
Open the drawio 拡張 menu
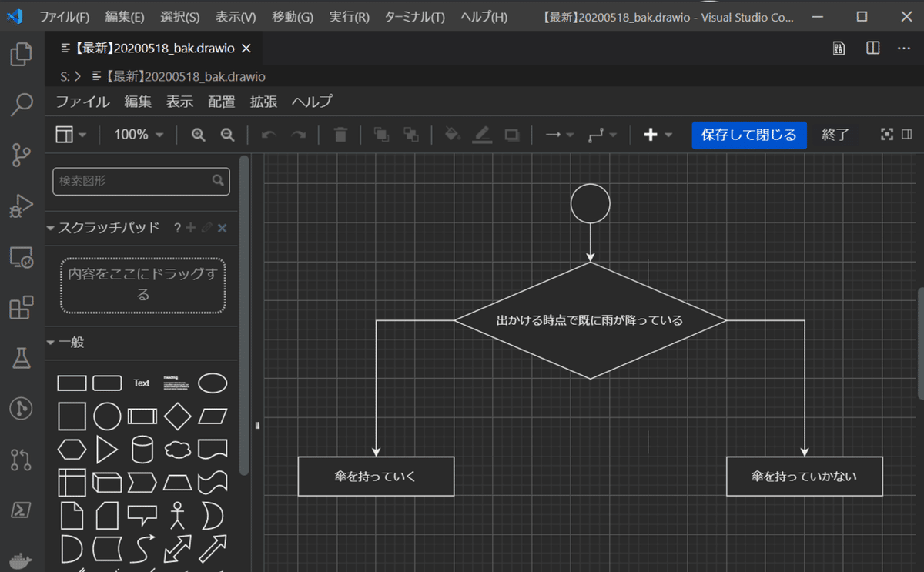click(263, 102)
